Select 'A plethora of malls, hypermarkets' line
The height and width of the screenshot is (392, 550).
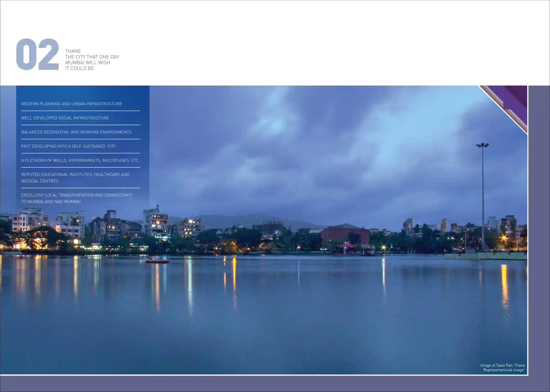(x=80, y=160)
